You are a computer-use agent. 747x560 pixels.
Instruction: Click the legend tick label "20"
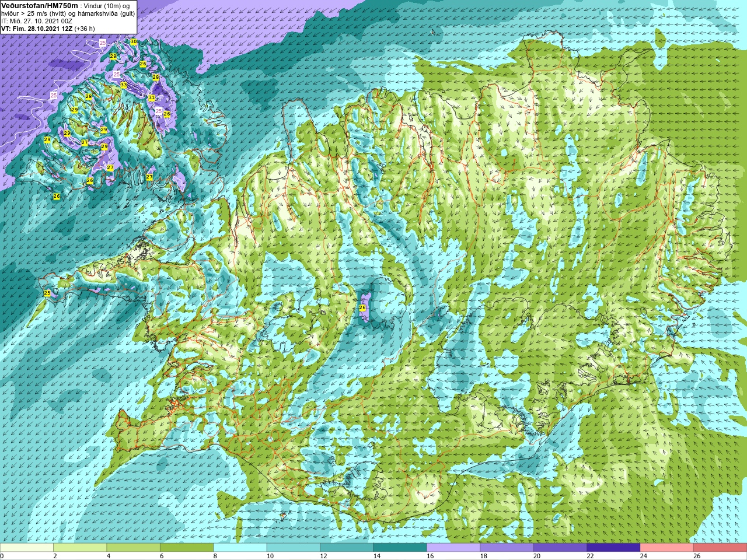[x=536, y=556]
